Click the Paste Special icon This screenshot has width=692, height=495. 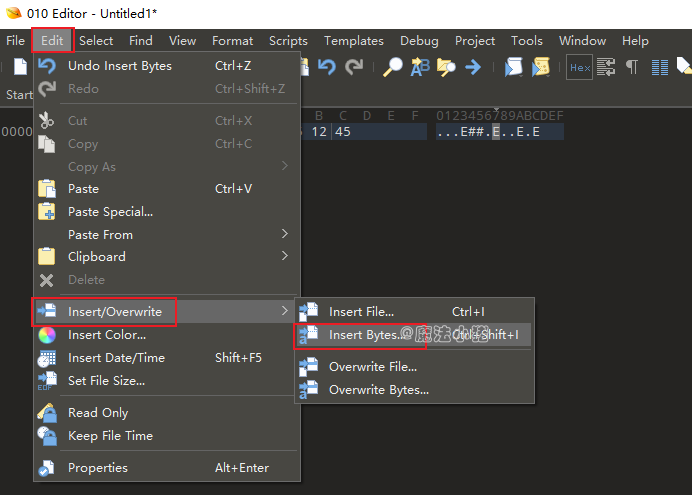[x=47, y=212]
